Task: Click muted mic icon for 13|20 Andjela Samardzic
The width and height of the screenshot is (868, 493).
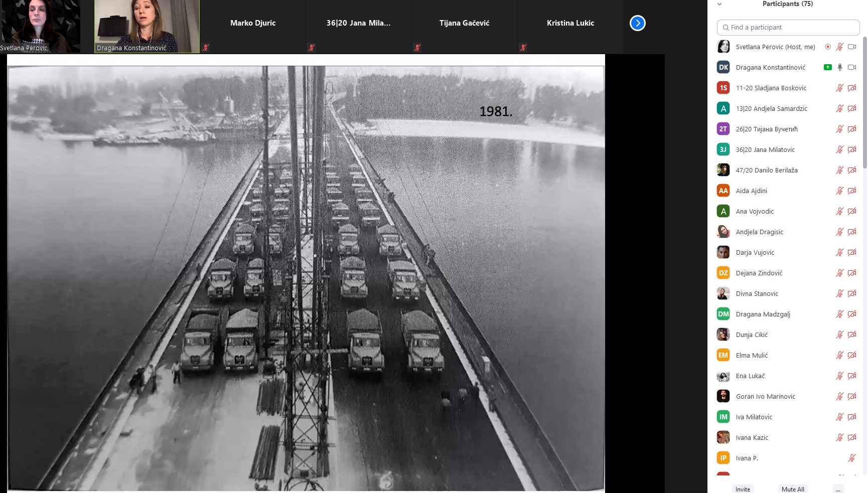Action: tap(840, 108)
